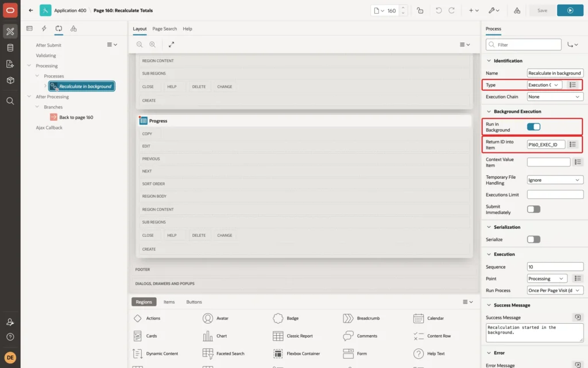Open App Builder from sidebar
The width and height of the screenshot is (588, 368).
coord(10,32)
